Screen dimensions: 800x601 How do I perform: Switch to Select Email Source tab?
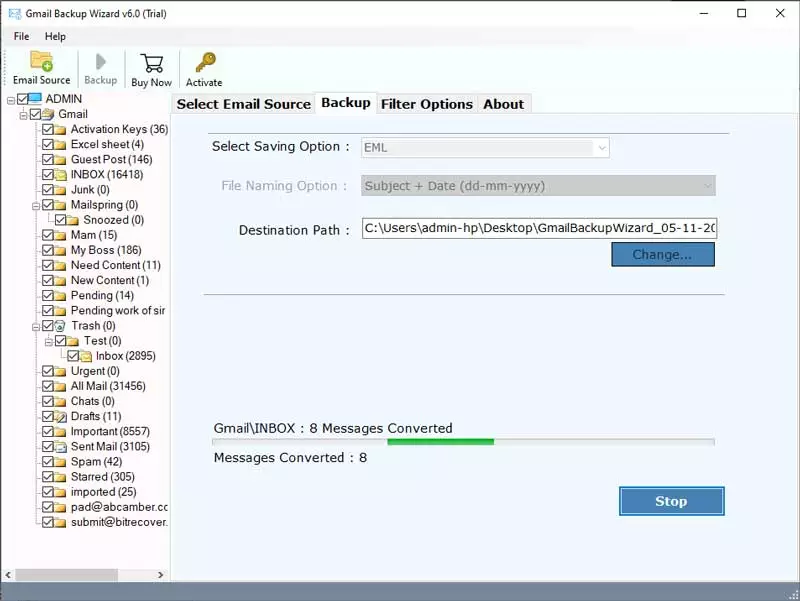pyautogui.click(x=243, y=104)
